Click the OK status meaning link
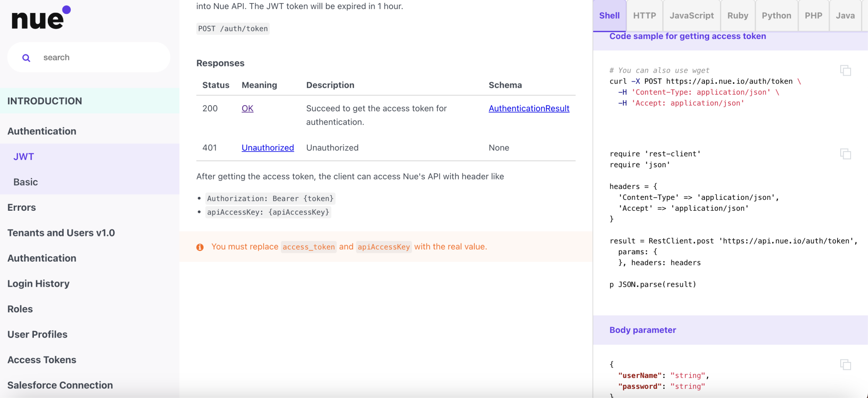868x398 pixels. 247,109
